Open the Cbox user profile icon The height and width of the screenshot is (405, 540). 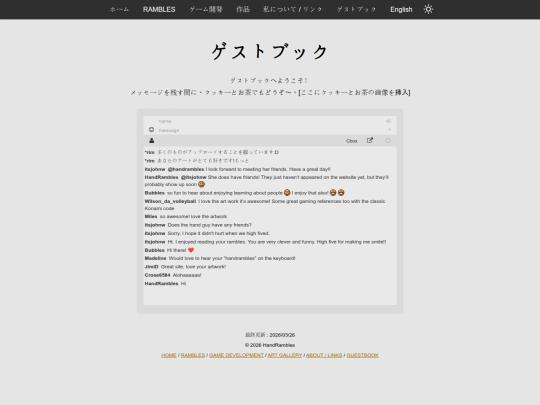click(152, 141)
